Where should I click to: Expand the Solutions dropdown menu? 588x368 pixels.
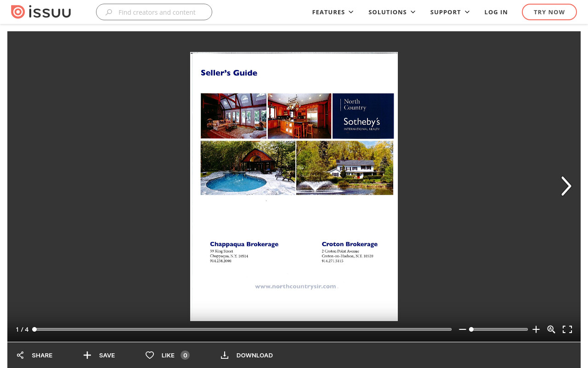pyautogui.click(x=392, y=12)
